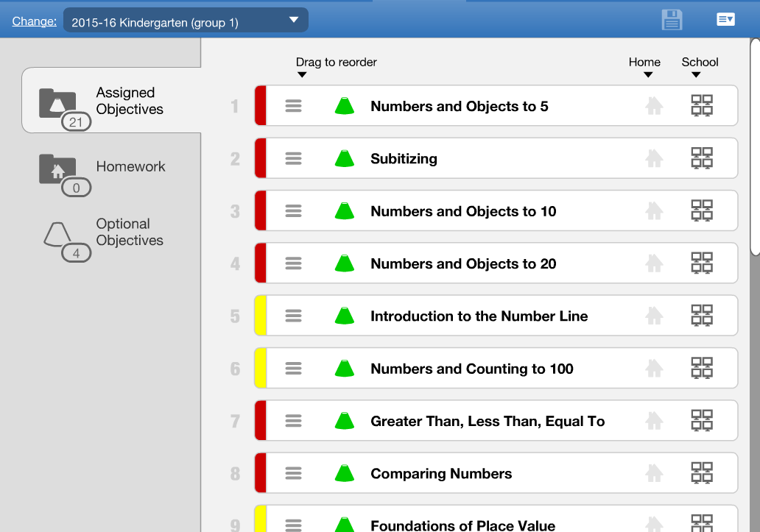Click the vertical scrollbar on the right
Image resolution: width=760 pixels, height=532 pixels.
[755, 147]
